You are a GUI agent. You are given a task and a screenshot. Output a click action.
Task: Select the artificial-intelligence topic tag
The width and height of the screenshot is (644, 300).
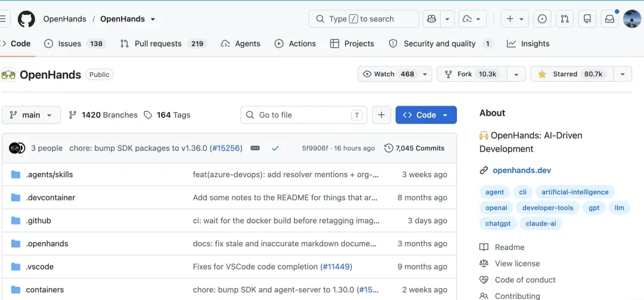coord(575,192)
